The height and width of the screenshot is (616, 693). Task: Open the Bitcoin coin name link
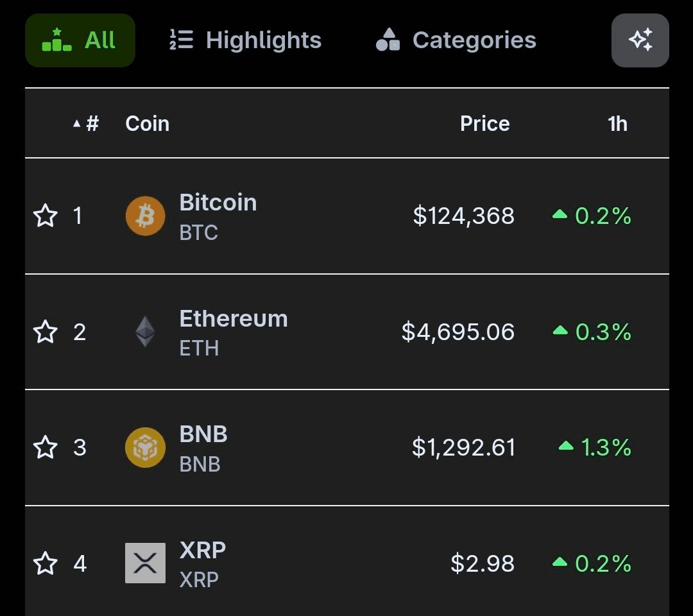[x=218, y=203]
